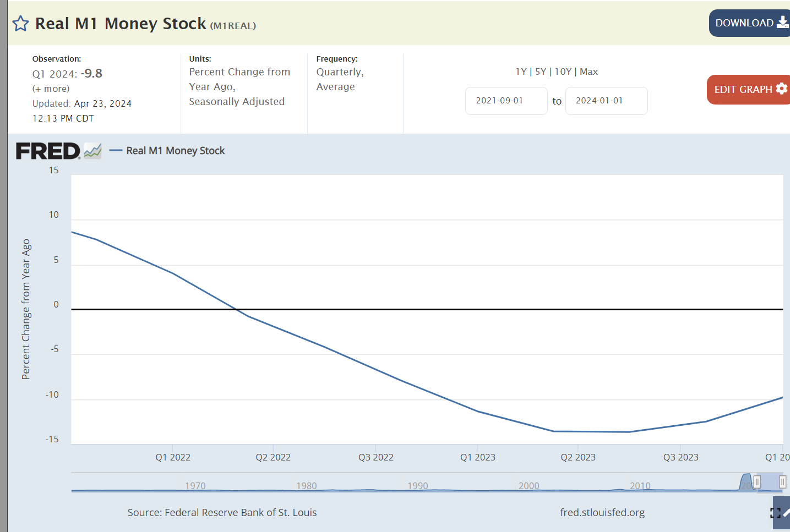Click 1990 on the timeline navigator
This screenshot has height=532, width=790.
(x=417, y=486)
